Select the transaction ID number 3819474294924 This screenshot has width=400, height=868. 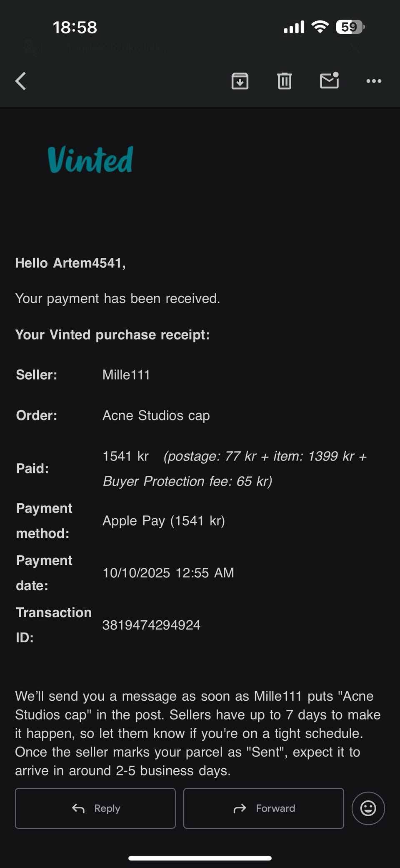coord(151,625)
